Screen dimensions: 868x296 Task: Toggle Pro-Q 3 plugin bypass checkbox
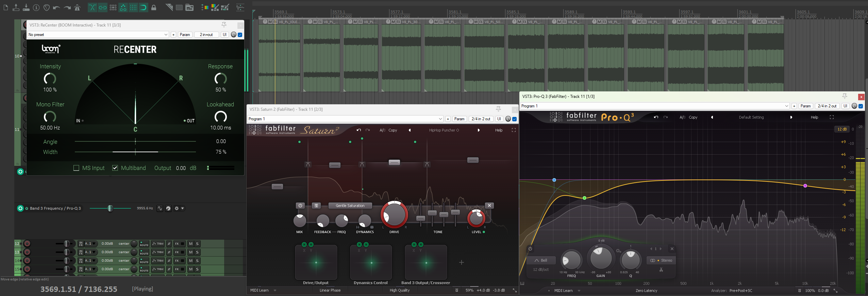click(861, 106)
